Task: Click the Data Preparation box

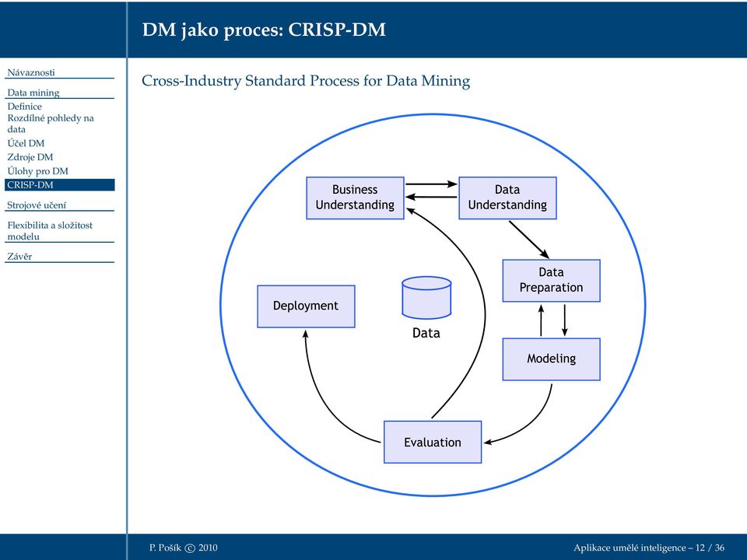Action: (x=551, y=281)
